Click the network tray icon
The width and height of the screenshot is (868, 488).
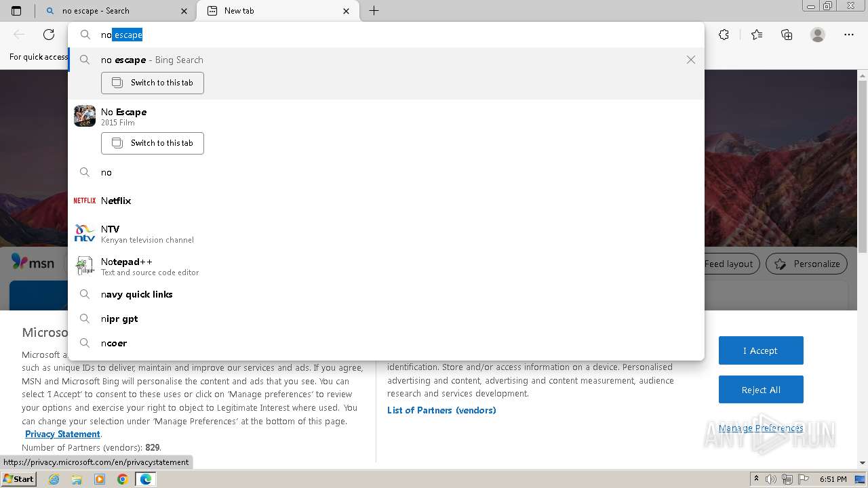[x=787, y=479]
